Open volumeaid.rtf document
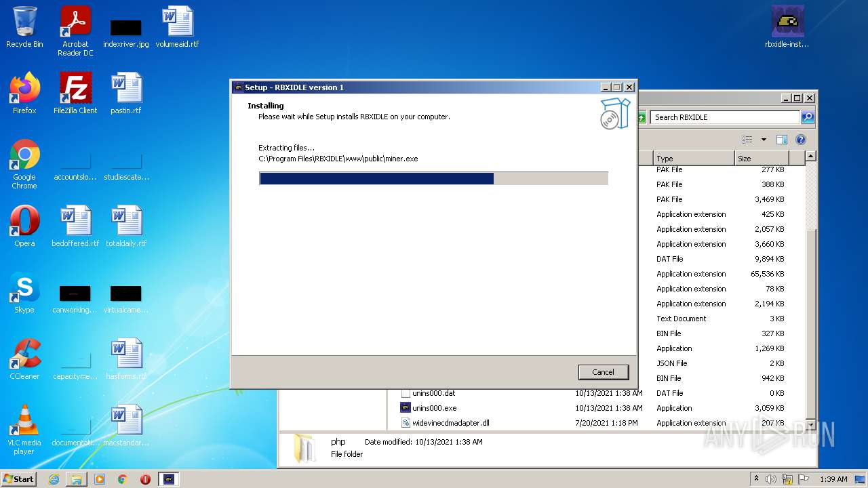Image resolution: width=868 pixels, height=488 pixels. pos(177,28)
